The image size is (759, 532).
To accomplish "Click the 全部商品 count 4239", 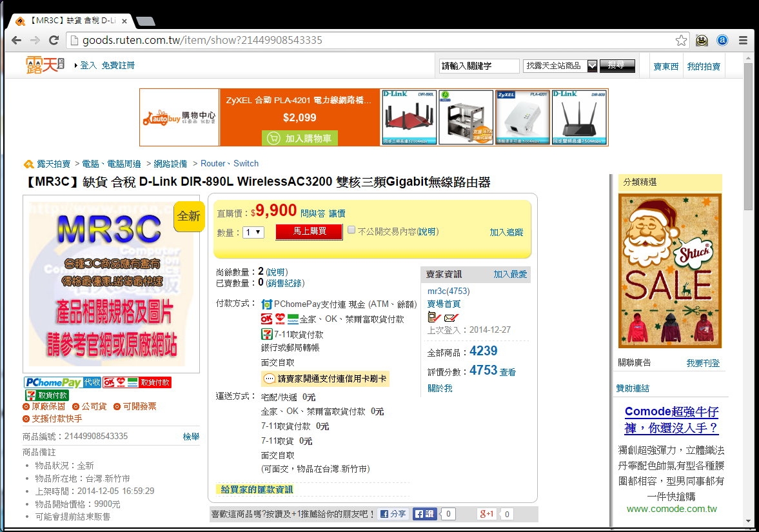I will coord(484,351).
